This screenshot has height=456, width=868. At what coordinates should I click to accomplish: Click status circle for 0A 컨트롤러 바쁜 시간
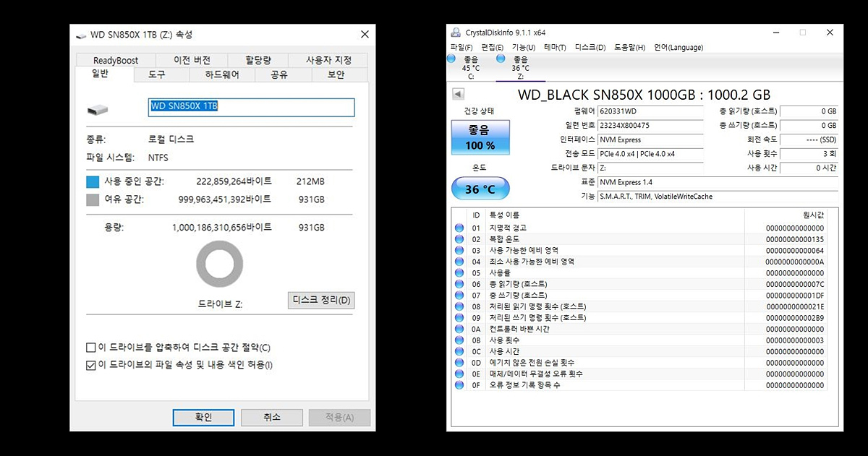pyautogui.click(x=459, y=329)
